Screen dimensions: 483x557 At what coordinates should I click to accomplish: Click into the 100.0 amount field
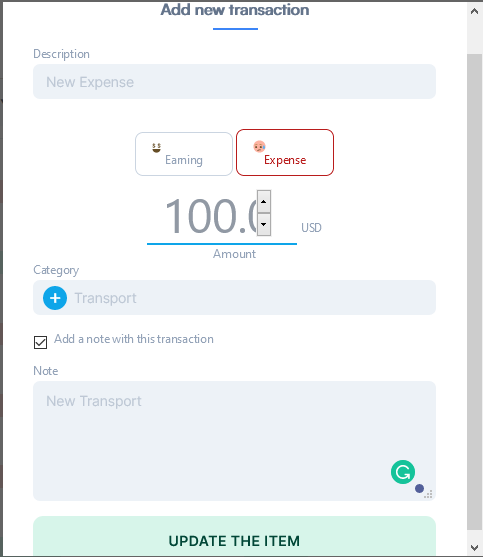coord(210,216)
